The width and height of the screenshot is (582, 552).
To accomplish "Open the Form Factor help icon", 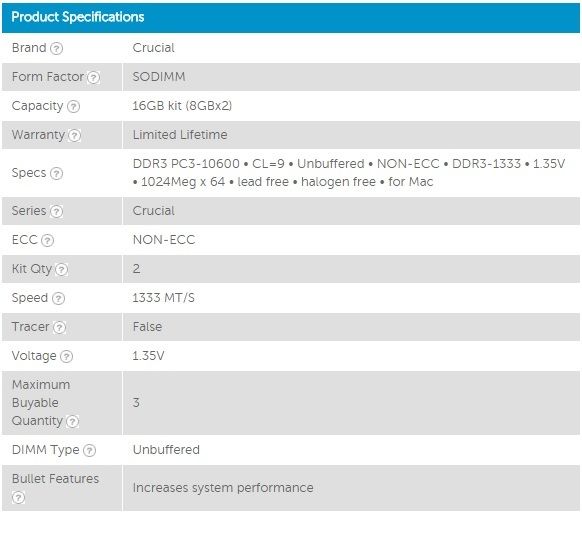I will point(94,77).
